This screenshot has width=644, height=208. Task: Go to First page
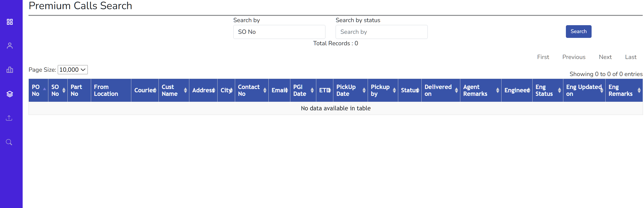coord(543,57)
